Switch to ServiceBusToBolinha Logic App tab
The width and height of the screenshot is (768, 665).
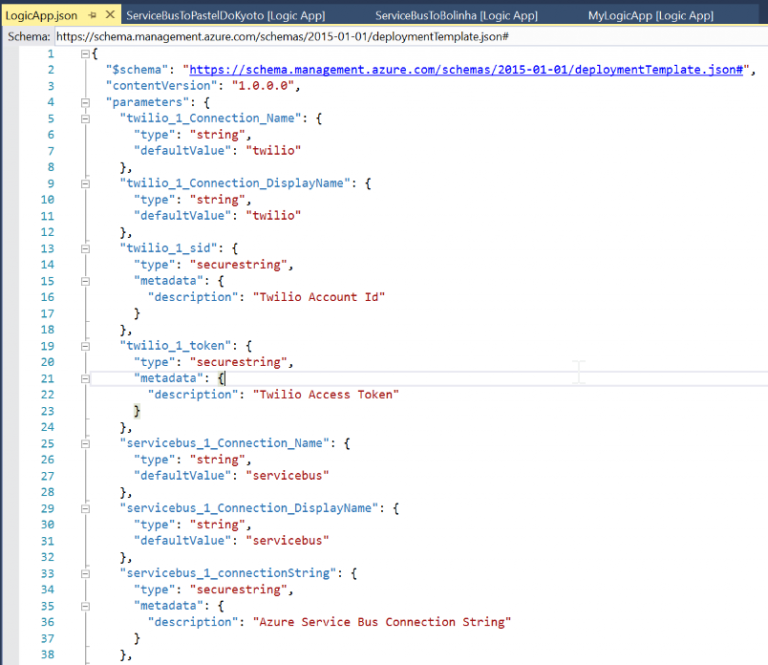pos(456,15)
